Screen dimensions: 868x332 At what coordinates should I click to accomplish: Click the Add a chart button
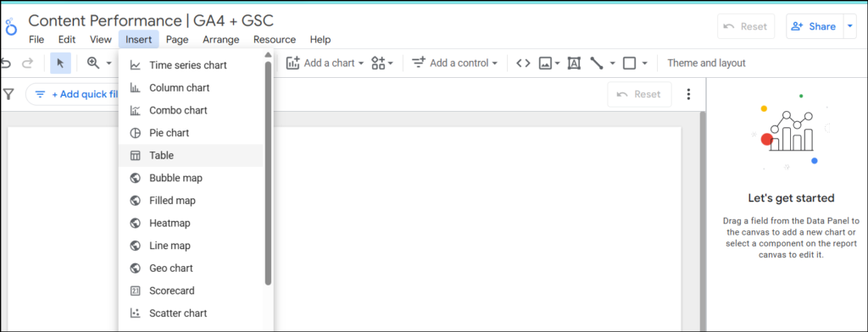pyautogui.click(x=325, y=63)
